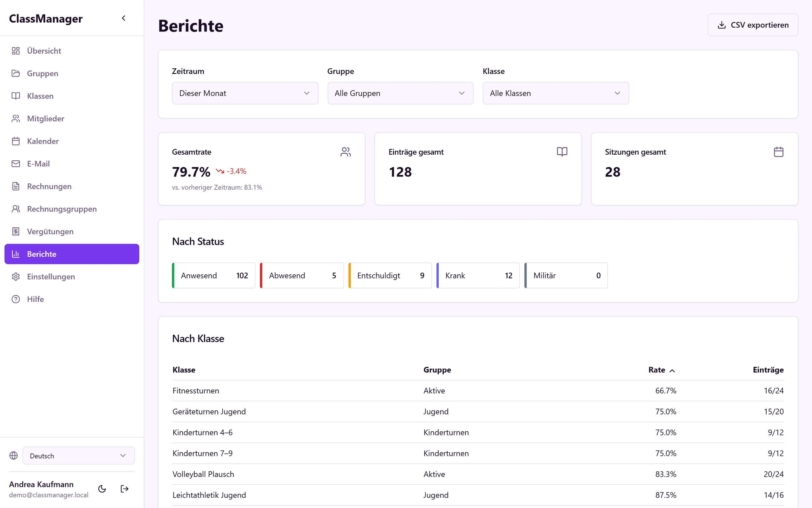Open the Klasse dropdown showing Alle Klassen
The image size is (812, 508).
click(x=556, y=93)
